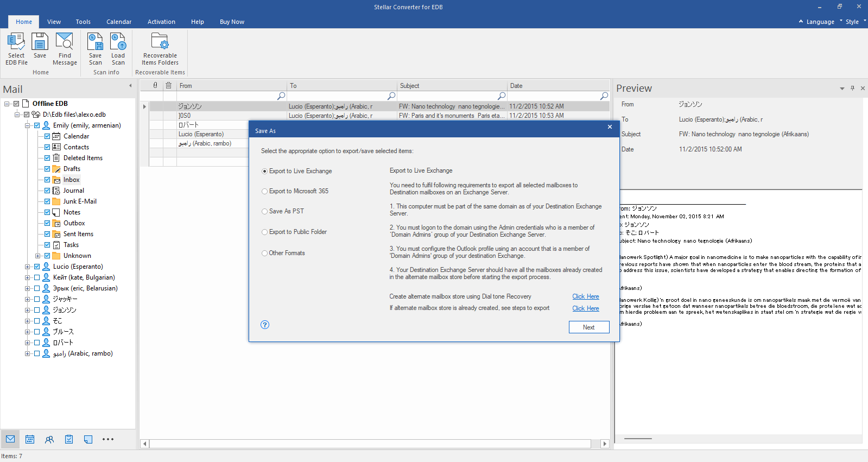Screen dimensions: 868x462
Task: Collapse the D:\Edb files\alexo.edb node
Action: tap(17, 115)
